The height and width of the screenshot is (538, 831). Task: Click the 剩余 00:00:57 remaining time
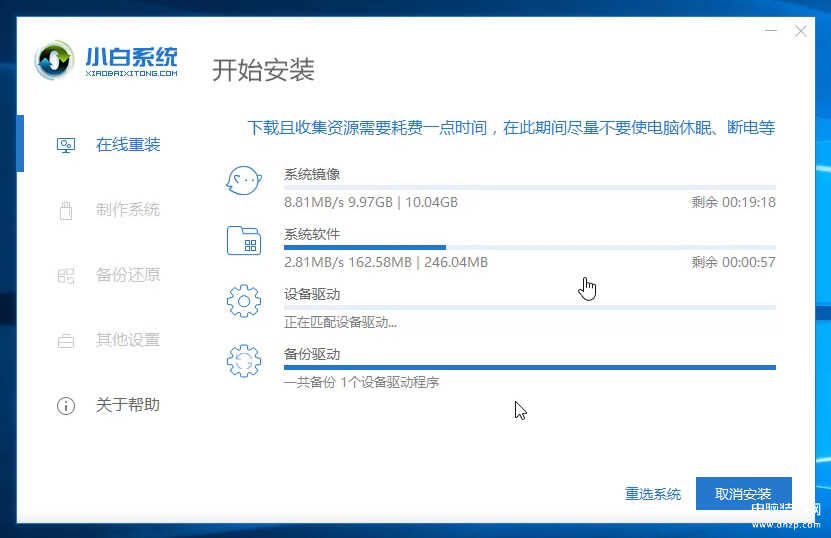pos(733,262)
